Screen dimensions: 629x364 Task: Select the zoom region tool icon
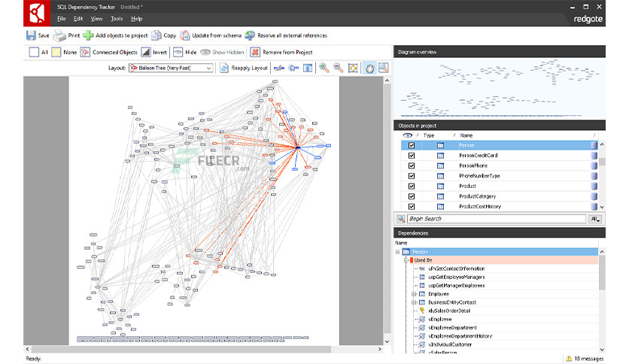click(384, 68)
